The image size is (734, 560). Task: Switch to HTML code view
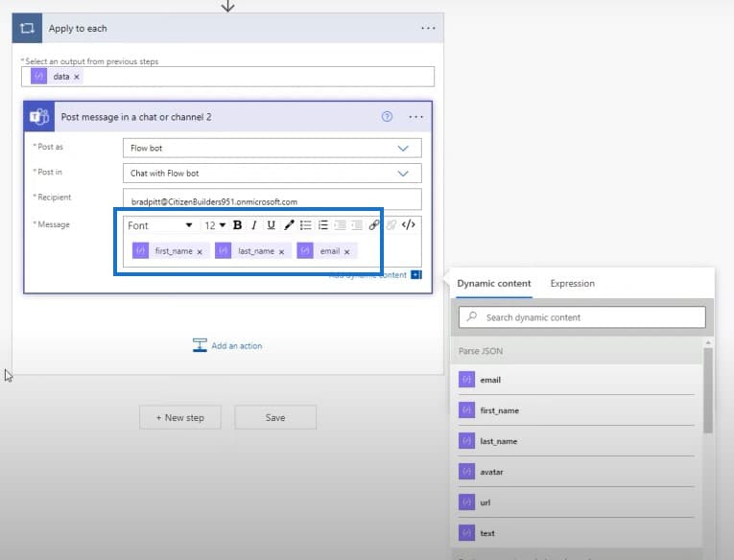(x=408, y=225)
